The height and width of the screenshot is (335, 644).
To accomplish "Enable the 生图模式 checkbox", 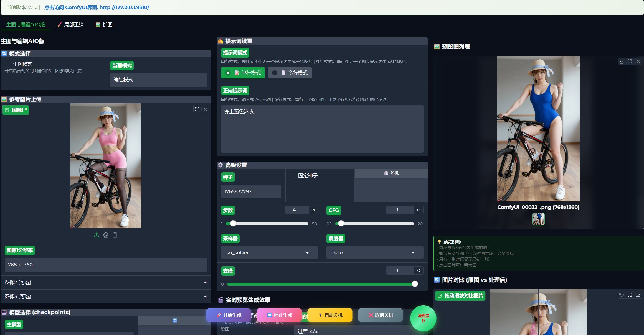I will pyautogui.click(x=8, y=64).
